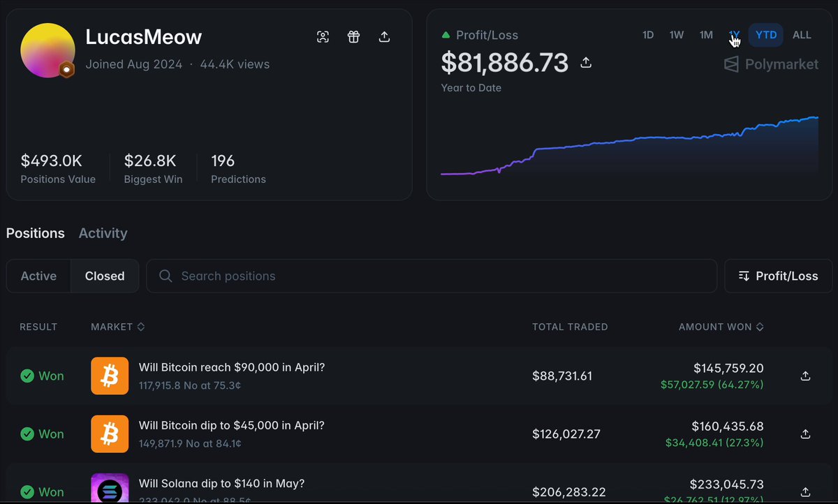This screenshot has width=838, height=504.
Task: Share the Bitcoin dip to $45,000 position
Action: click(x=805, y=434)
